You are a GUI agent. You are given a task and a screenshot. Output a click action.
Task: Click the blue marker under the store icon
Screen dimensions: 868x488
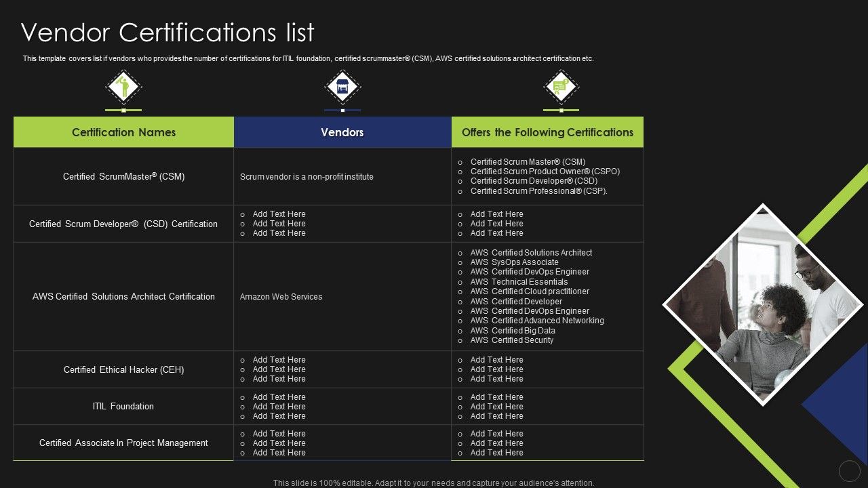342,110
